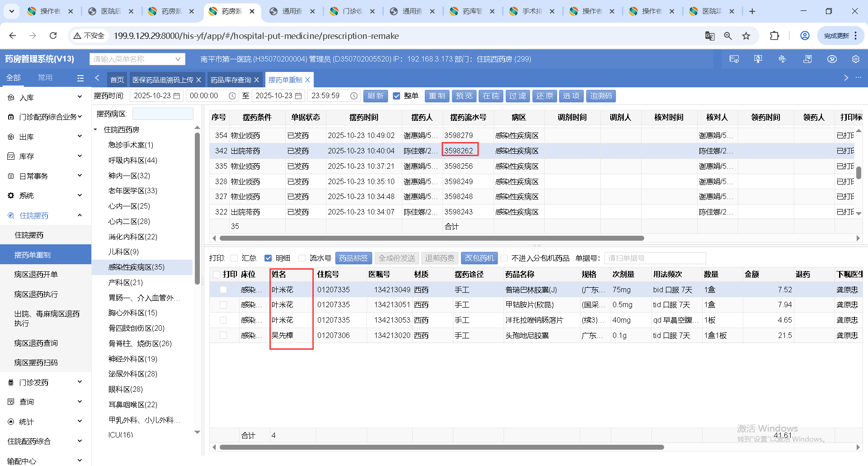Screen dimensions: 868x466
Task: Switch to the 常用 menu tab
Action: (x=45, y=78)
